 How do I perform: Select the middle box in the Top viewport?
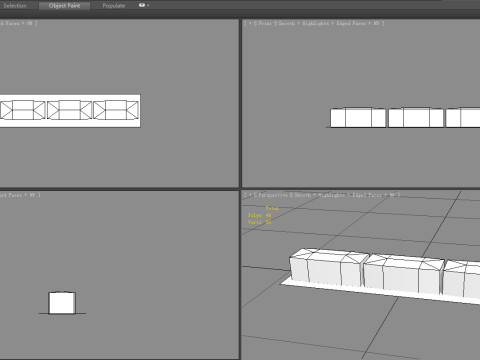coord(69,110)
